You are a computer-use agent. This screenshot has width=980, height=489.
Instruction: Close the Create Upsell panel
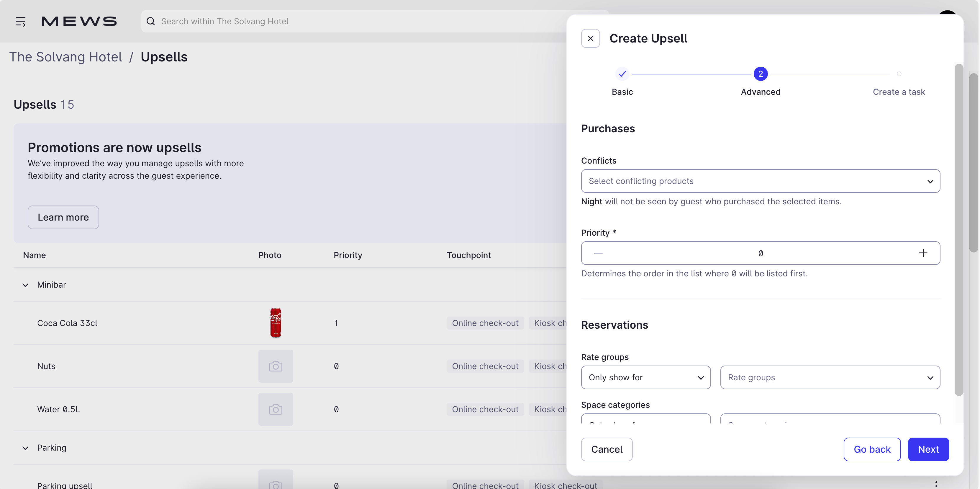click(x=590, y=38)
